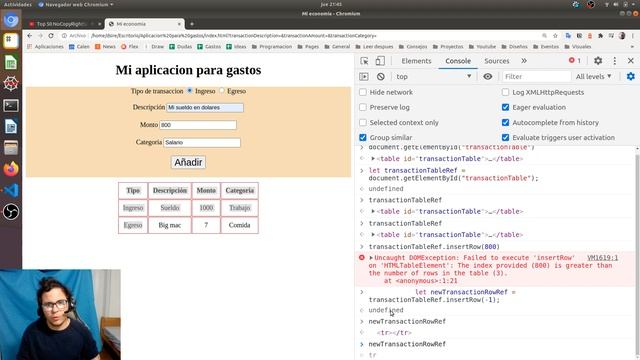Screen dimensions: 640x360
Task: Uncheck the Eager evaluation checkbox
Action: coord(505,107)
